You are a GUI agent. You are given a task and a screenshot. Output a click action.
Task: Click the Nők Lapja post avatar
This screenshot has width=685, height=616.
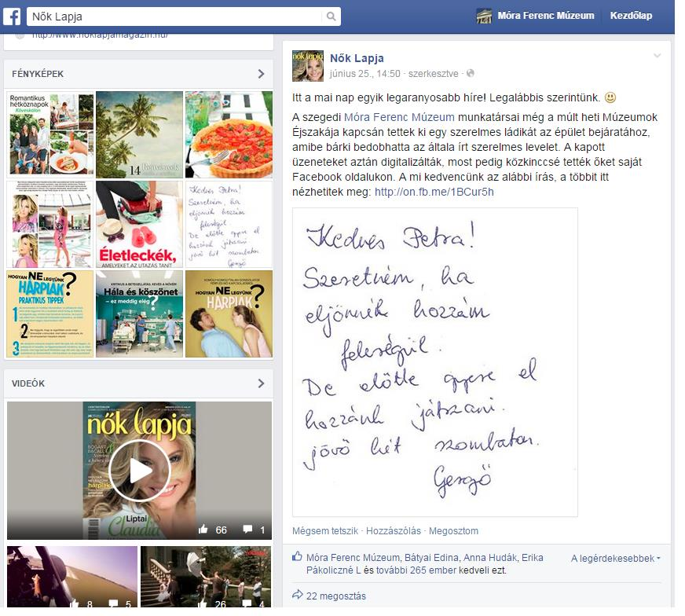click(308, 66)
